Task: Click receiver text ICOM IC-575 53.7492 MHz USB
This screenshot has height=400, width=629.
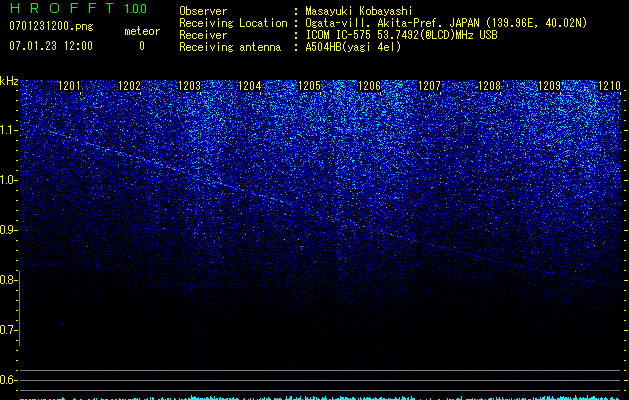Action: [x=401, y=35]
